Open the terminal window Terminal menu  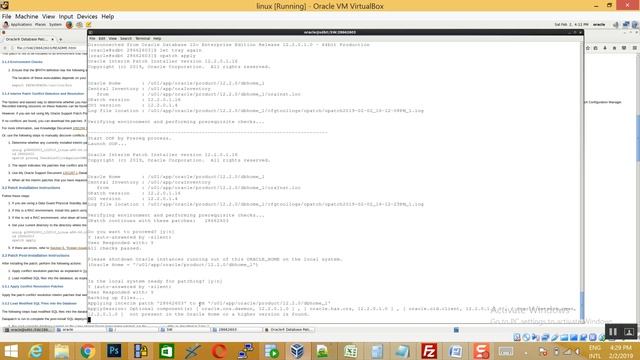click(142, 38)
